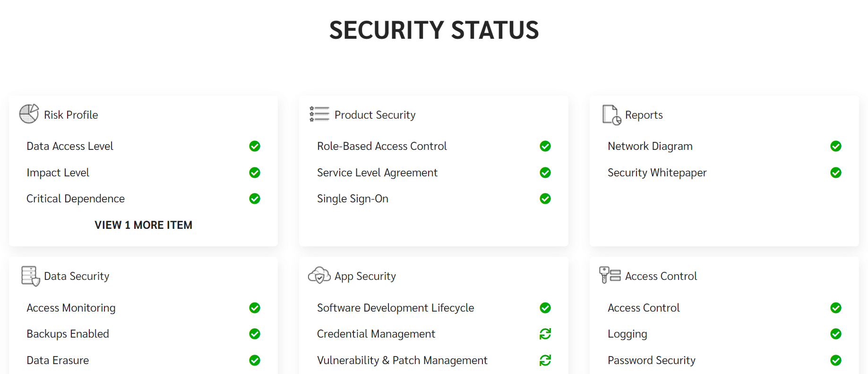Open the Single Sign-On item

coord(352,199)
